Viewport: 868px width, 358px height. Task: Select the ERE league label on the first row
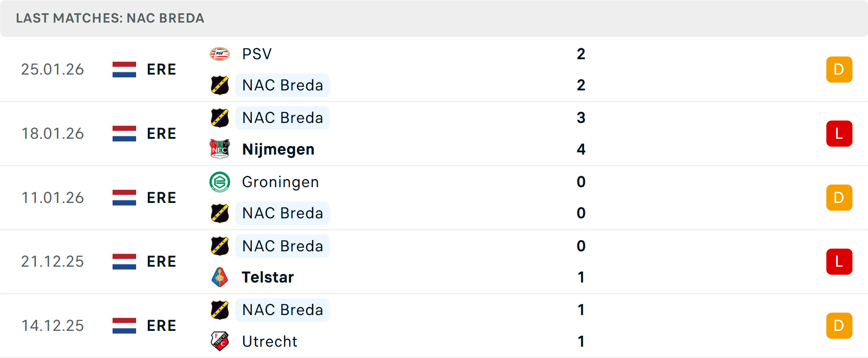coord(161,69)
